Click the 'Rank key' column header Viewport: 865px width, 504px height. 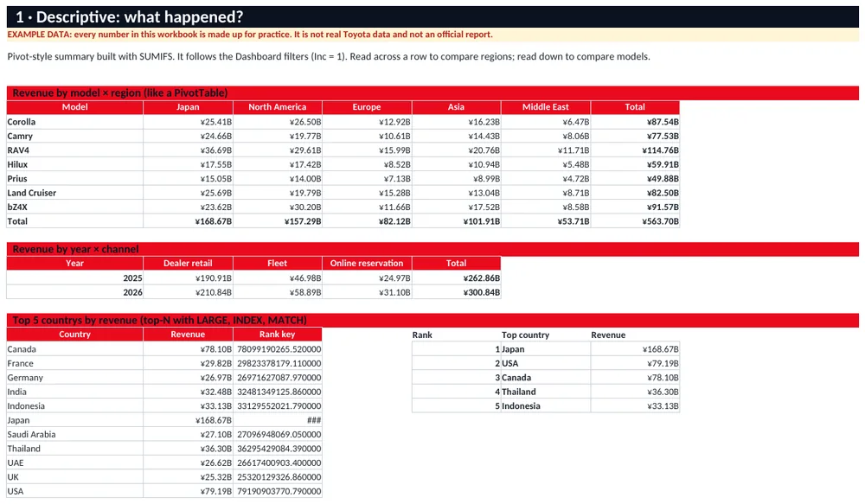(278, 335)
